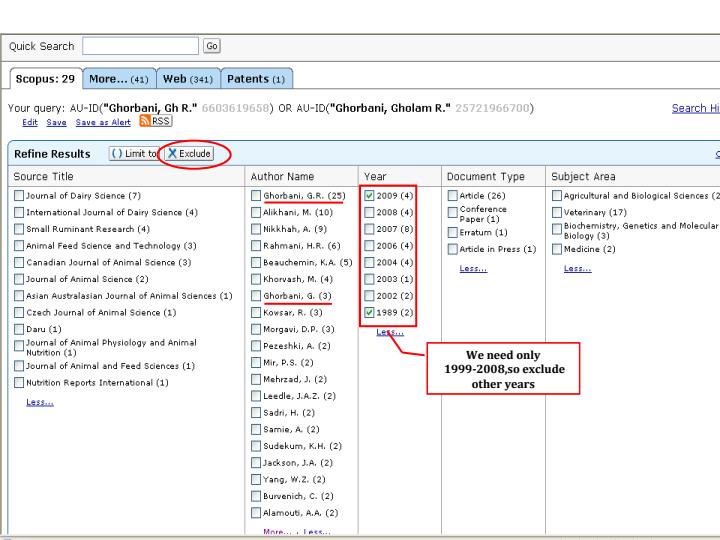Screen dimensions: 720x540
Task: Expand Author Name list with More link
Action: coord(277,532)
